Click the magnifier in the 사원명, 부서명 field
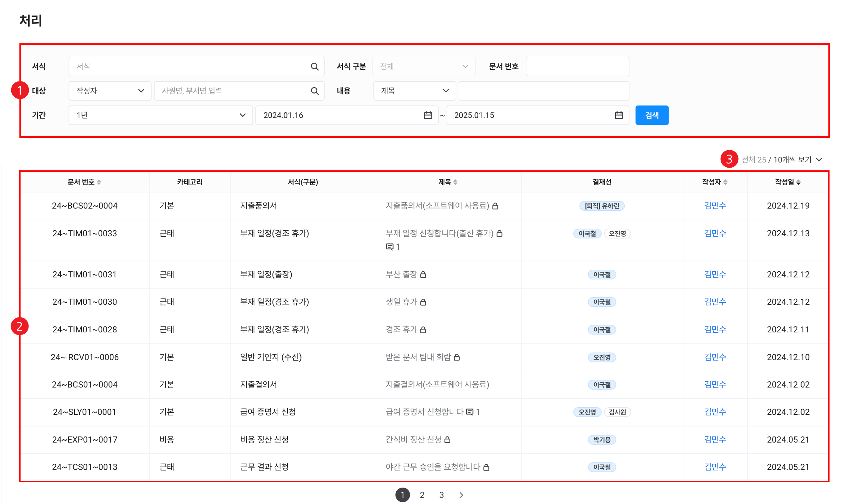 coord(315,91)
